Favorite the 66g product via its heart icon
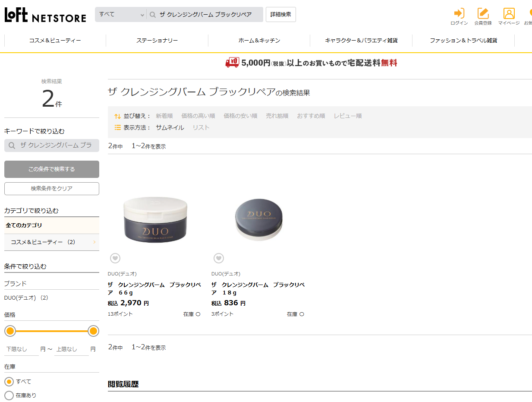Screen dimensions: 532x402 (115, 258)
